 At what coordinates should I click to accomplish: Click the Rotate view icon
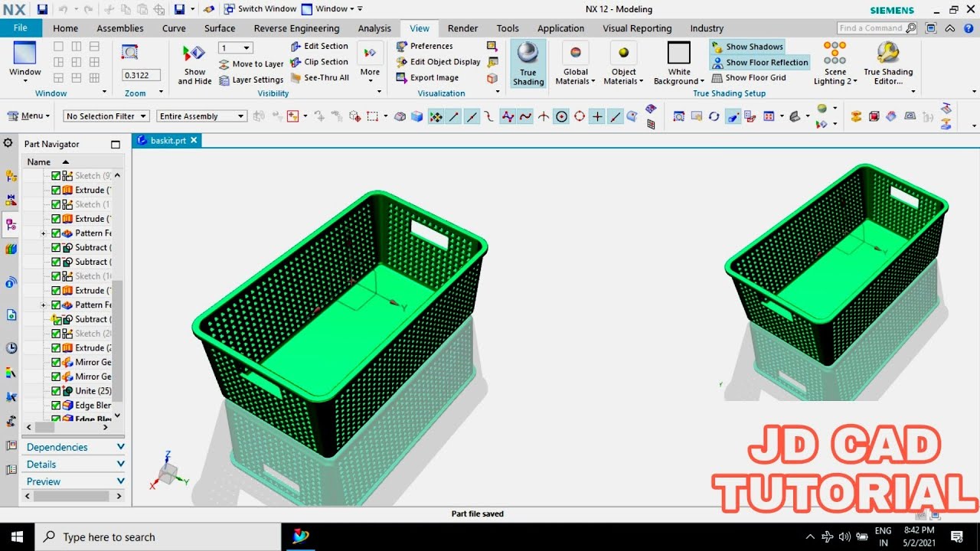click(x=714, y=116)
